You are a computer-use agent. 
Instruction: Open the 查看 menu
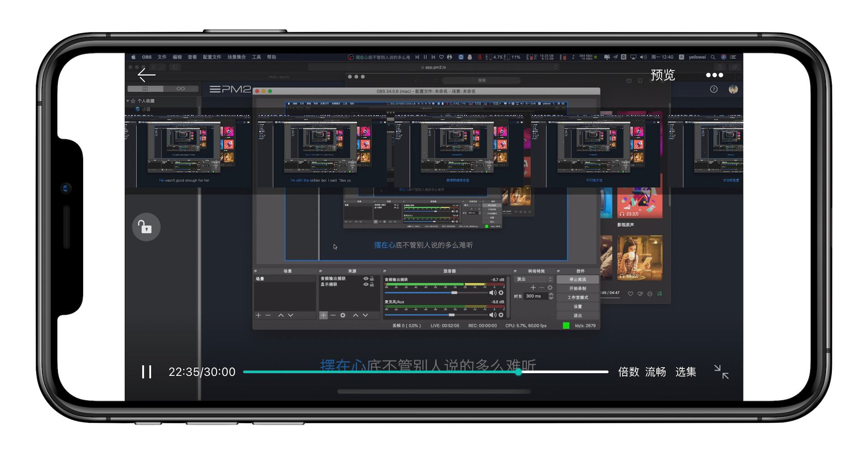(x=192, y=57)
